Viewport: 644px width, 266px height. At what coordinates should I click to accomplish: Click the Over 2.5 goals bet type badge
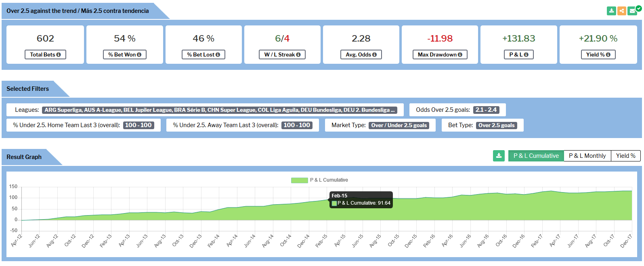pos(496,126)
